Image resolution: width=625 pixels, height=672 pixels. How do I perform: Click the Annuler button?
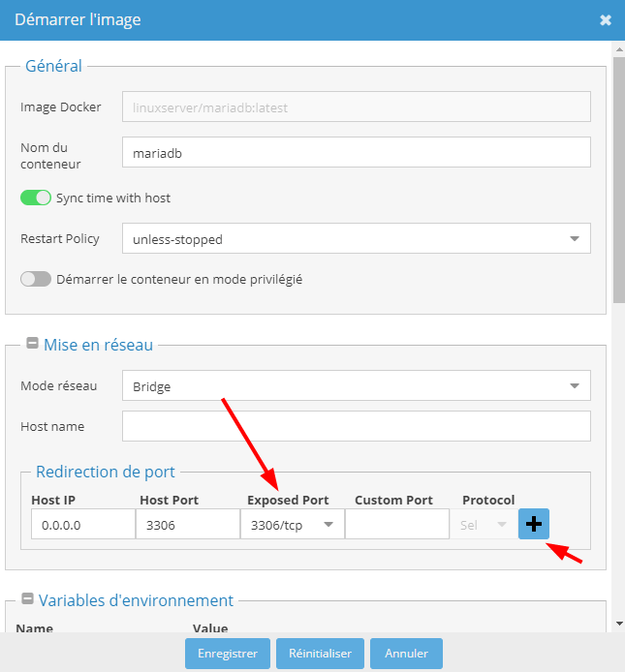406,654
